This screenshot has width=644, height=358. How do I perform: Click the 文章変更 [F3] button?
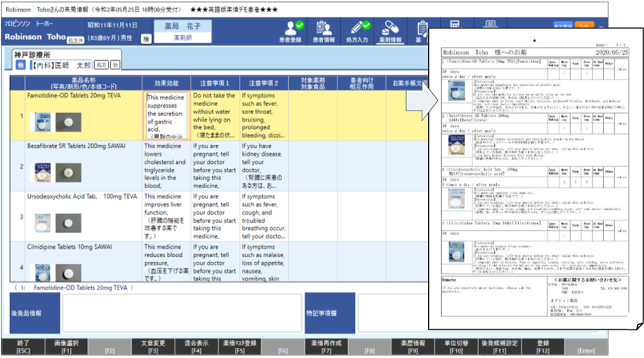(x=153, y=347)
